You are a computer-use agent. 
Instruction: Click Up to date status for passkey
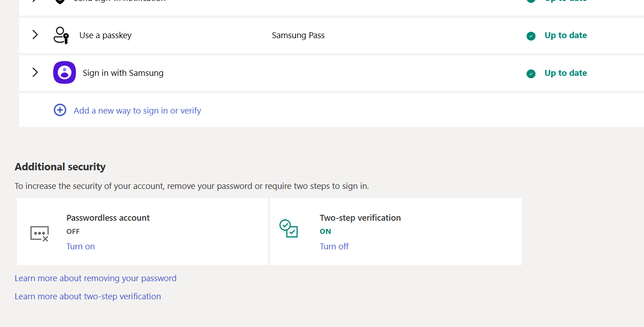click(565, 35)
